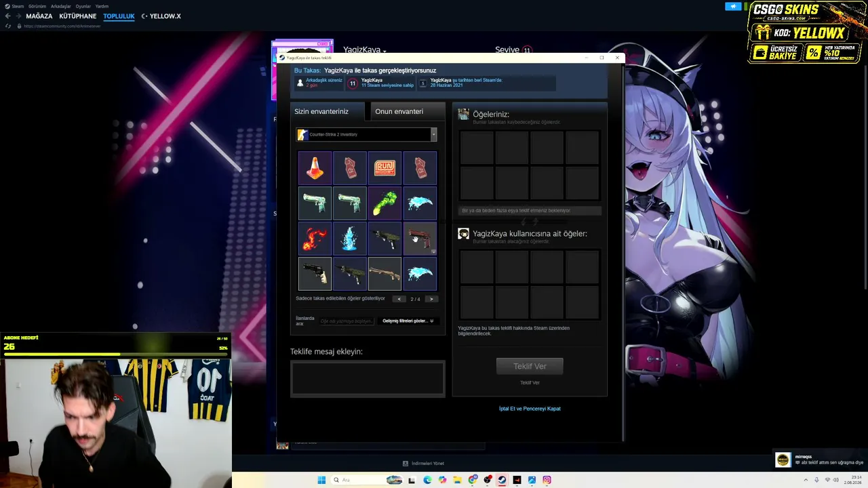Open the Arkadaşlar menu
The width and height of the screenshot is (868, 488).
click(61, 6)
